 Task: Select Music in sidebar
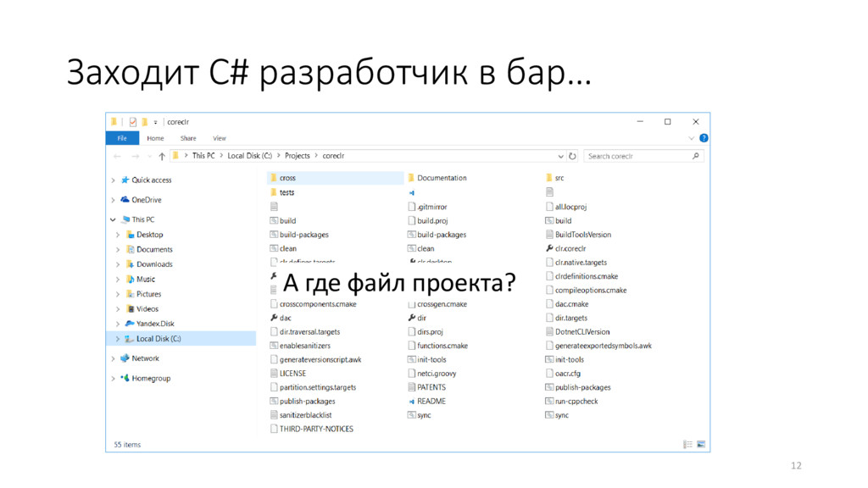click(146, 280)
